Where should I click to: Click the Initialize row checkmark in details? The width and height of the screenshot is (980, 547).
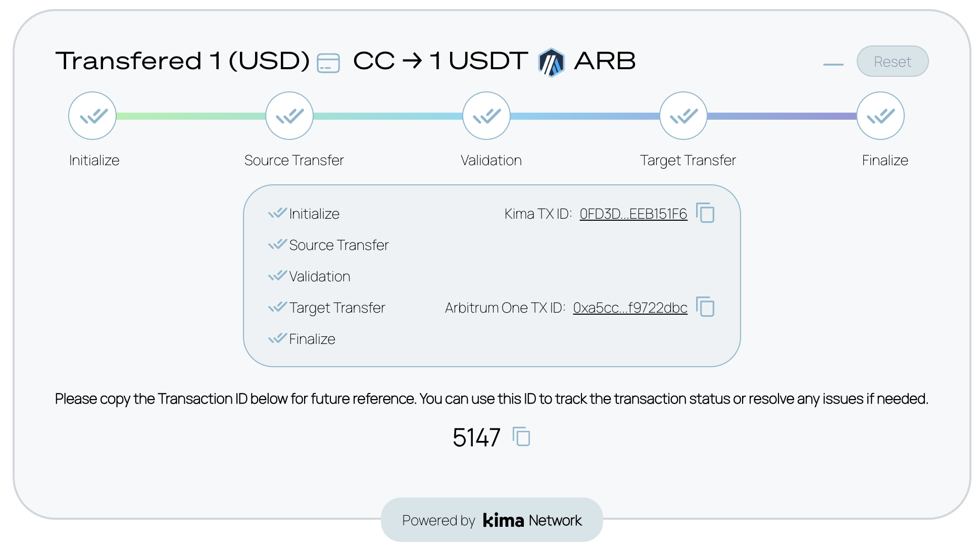(277, 213)
